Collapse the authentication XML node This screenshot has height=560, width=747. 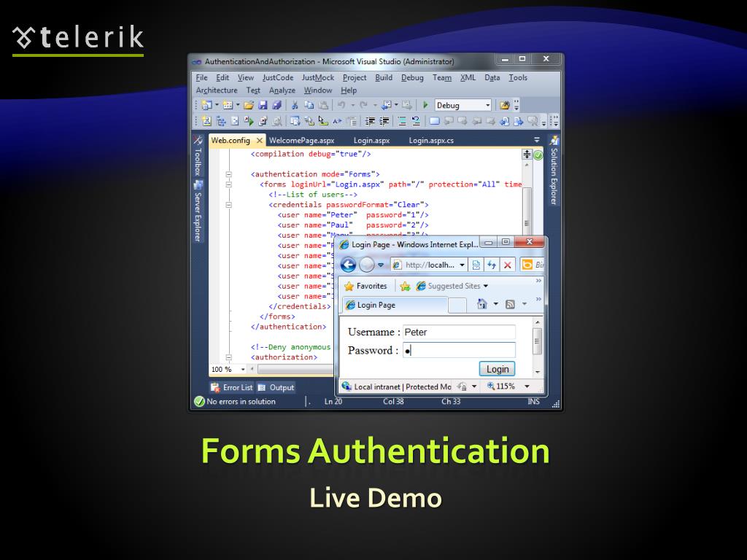[x=228, y=174]
